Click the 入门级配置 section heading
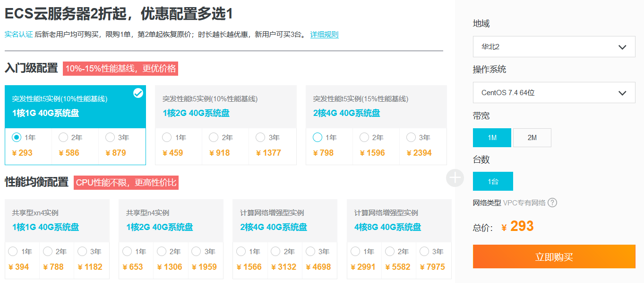 pos(31,68)
